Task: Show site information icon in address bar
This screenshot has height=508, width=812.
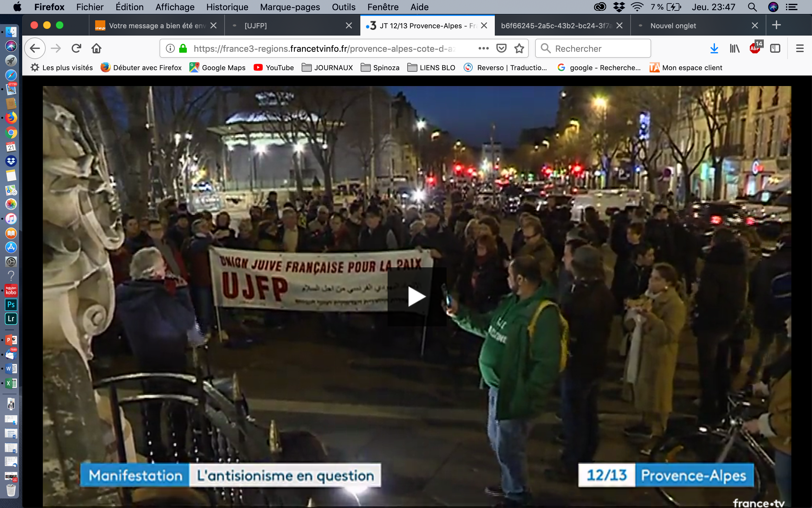Action: coord(170,48)
